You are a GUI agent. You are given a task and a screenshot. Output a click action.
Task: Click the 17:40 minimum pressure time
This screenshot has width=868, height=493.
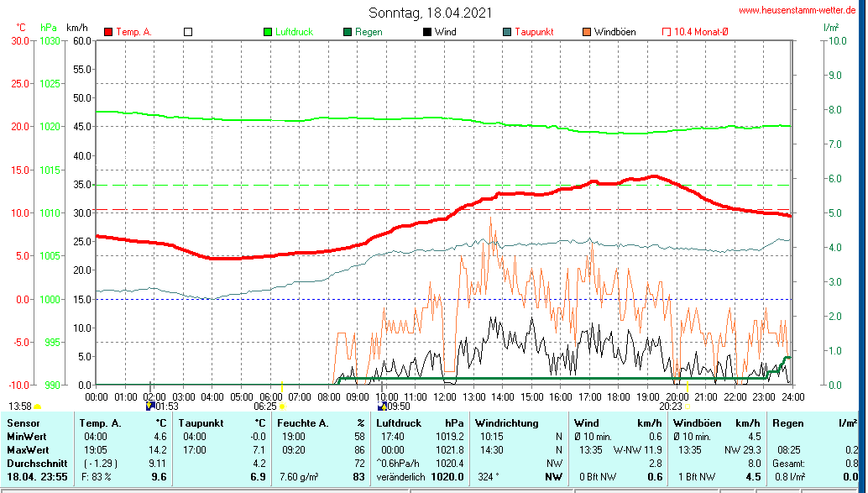click(393, 437)
